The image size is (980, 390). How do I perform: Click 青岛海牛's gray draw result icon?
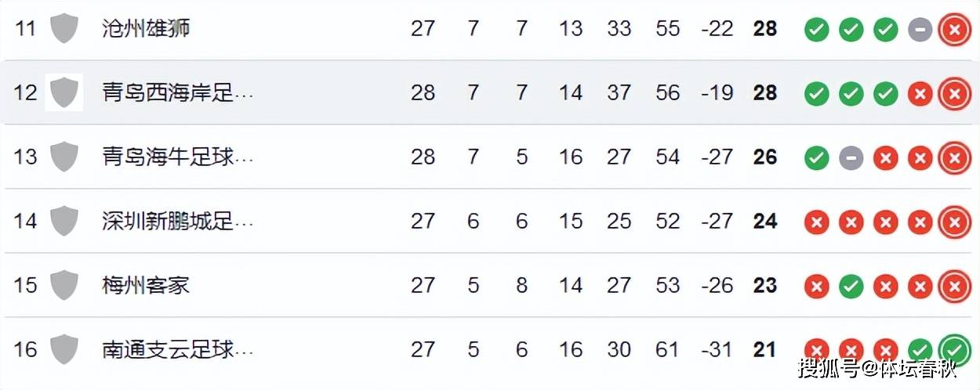click(x=851, y=158)
